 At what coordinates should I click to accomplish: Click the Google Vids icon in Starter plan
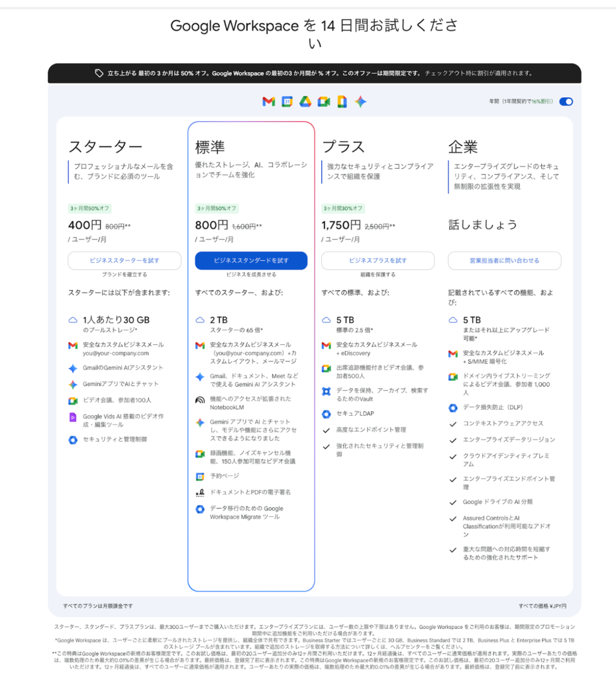[73, 417]
